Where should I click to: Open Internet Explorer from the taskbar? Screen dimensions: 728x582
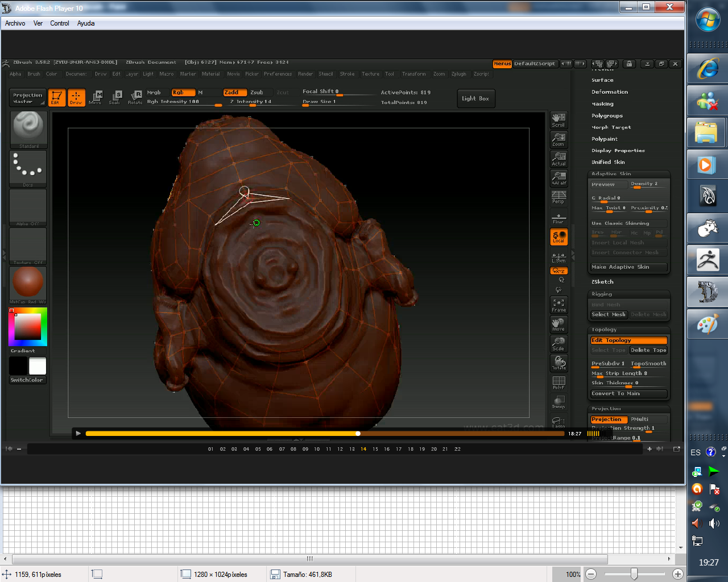[707, 69]
